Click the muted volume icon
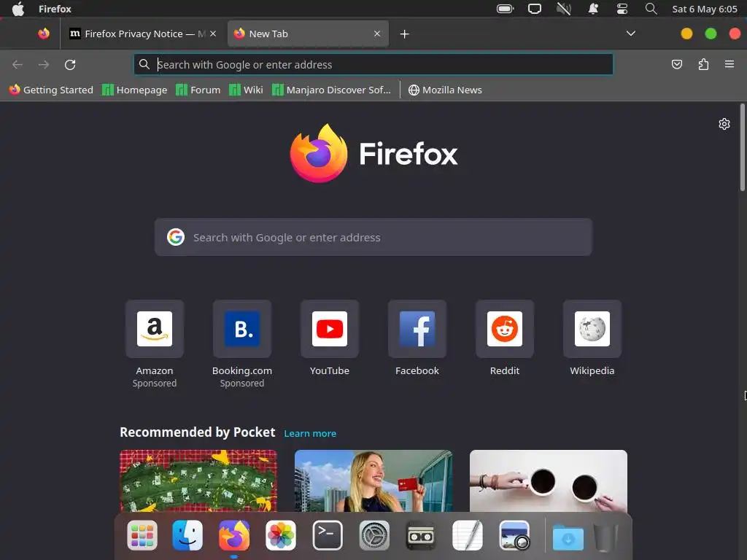 pyautogui.click(x=564, y=9)
